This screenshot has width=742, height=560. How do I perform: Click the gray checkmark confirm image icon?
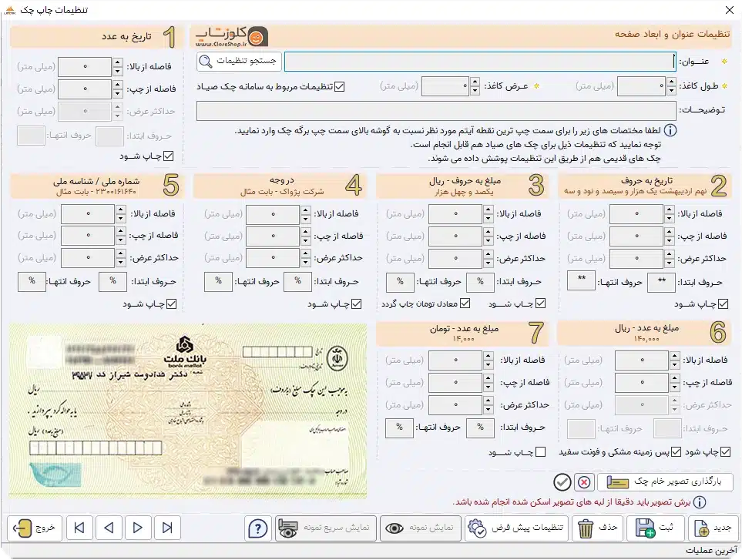[562, 482]
